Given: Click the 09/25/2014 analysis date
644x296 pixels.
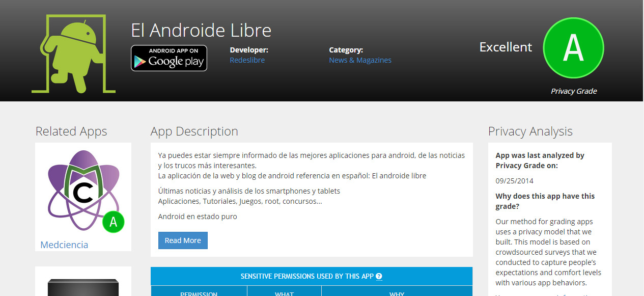Looking at the screenshot, I should point(514,181).
